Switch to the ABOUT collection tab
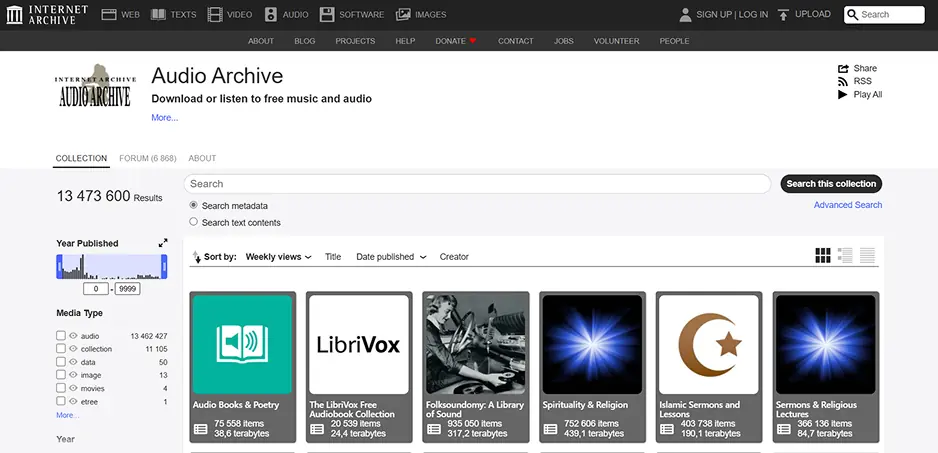 [x=202, y=159]
